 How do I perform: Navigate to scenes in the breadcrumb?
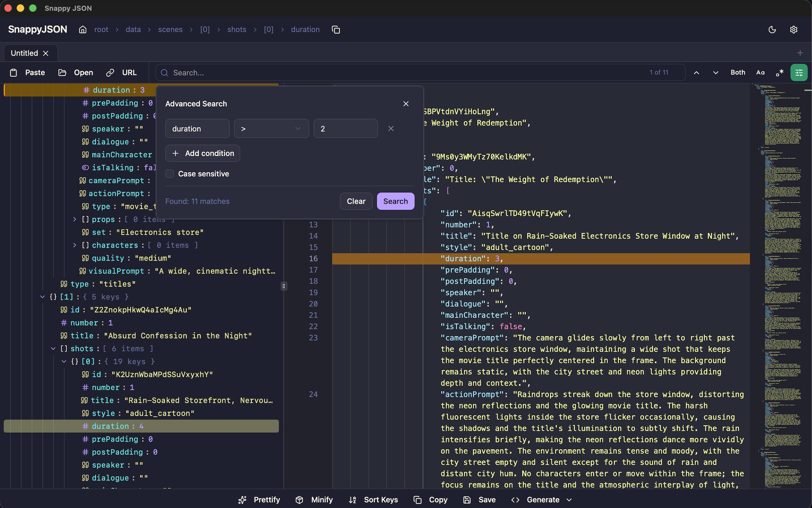tap(170, 30)
